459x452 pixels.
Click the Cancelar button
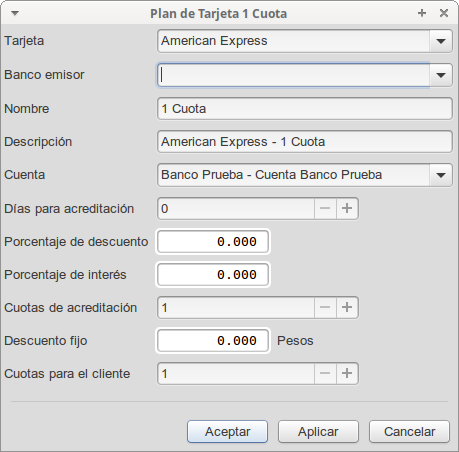click(x=409, y=432)
